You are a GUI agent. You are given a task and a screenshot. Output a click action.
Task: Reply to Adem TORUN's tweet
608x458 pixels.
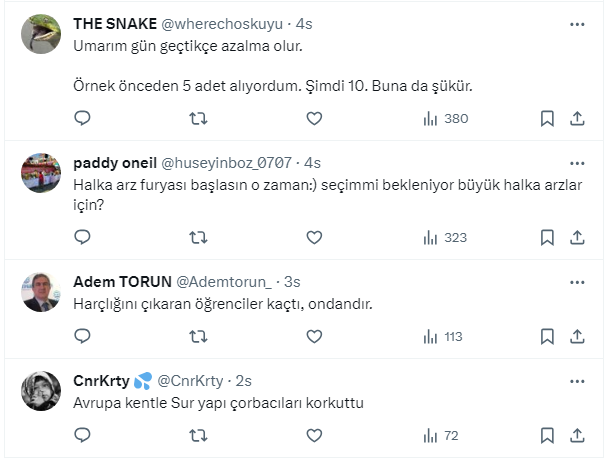(83, 336)
